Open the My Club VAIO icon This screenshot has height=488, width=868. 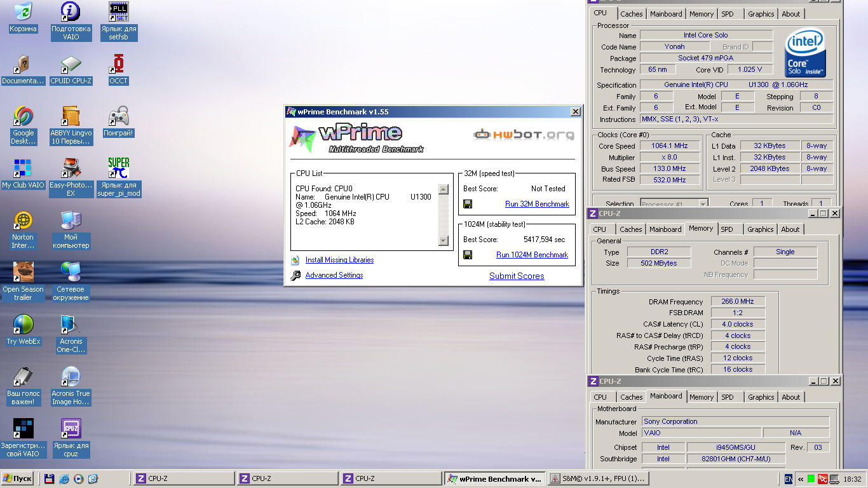(23, 168)
